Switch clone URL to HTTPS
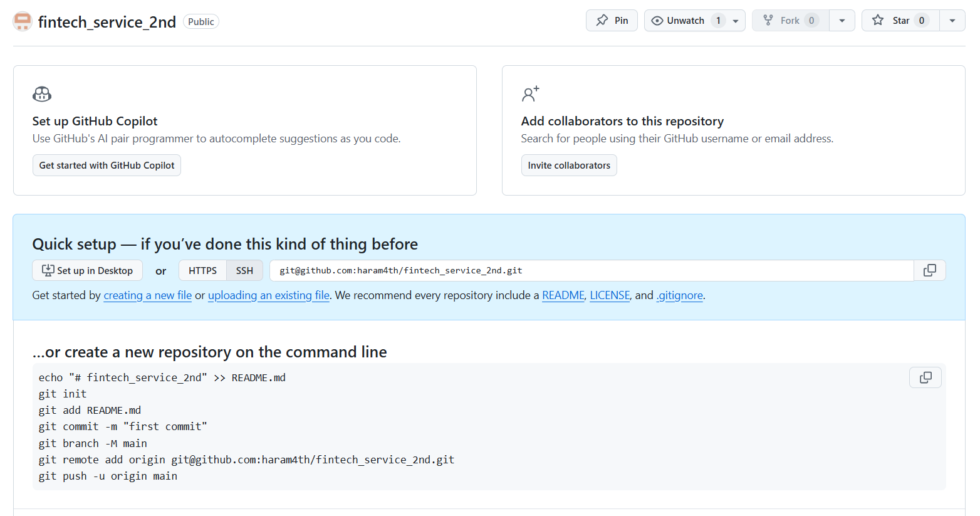This screenshot has width=980, height=516. tap(202, 271)
